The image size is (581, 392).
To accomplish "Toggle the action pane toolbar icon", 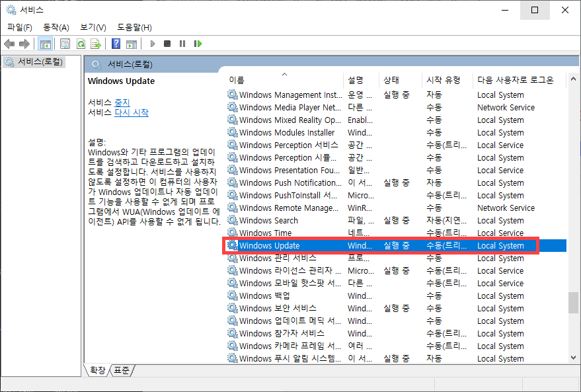I will pyautogui.click(x=132, y=44).
